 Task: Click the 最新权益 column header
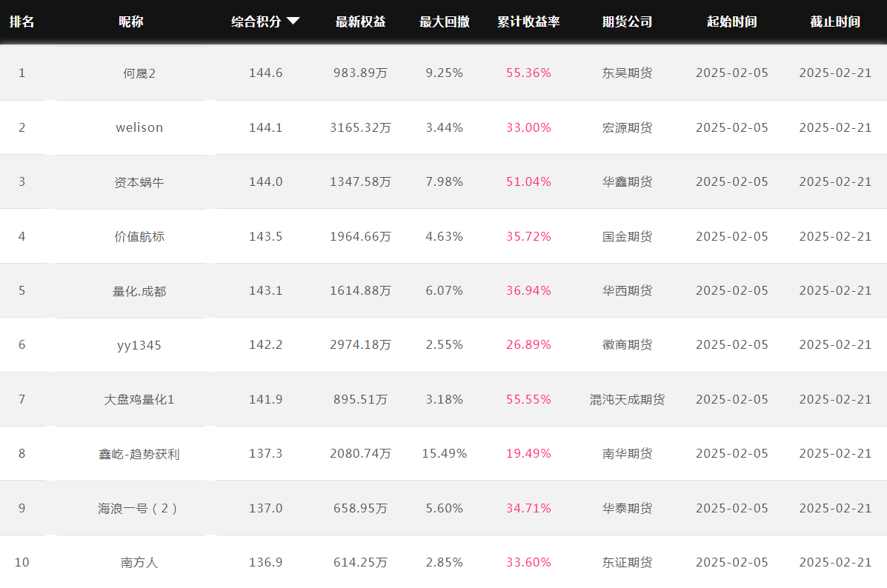pyautogui.click(x=360, y=21)
